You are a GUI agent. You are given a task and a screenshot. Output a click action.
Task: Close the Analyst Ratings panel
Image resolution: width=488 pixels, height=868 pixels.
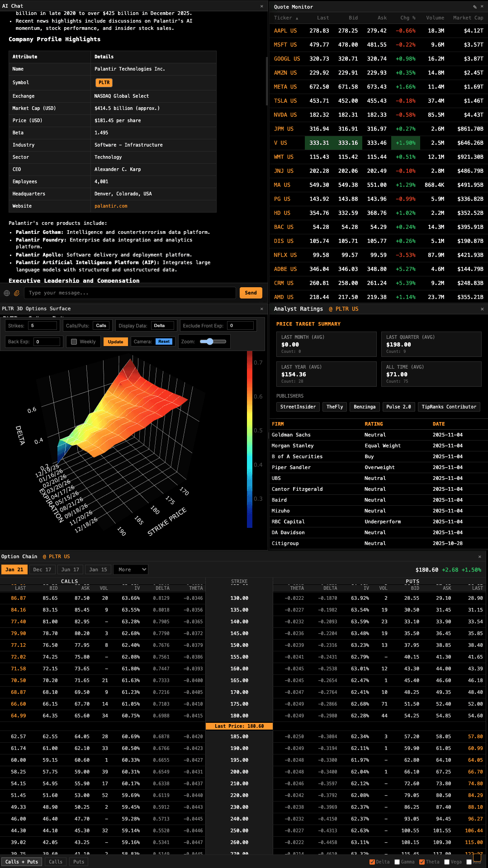tap(482, 309)
